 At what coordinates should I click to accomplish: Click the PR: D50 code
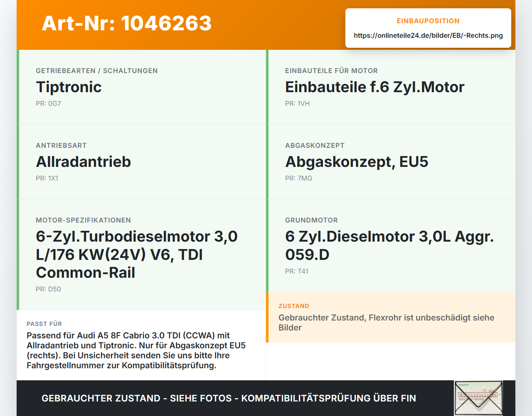tap(48, 289)
